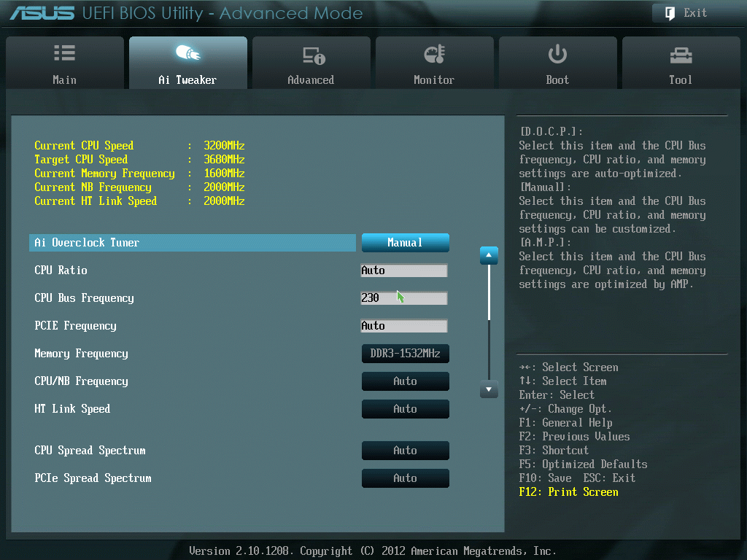This screenshot has height=560, width=747.
Task: Open the Main tab label
Action: point(64,80)
